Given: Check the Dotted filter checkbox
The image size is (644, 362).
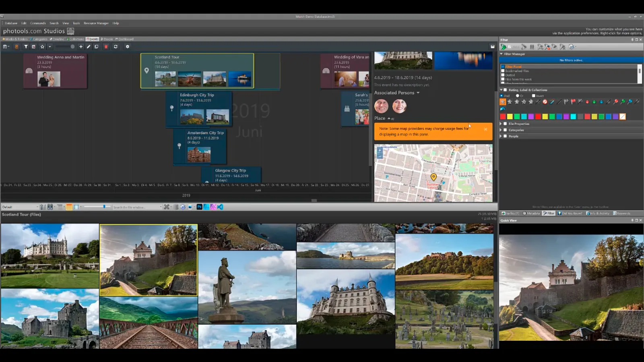Looking at the screenshot, I should (503, 75).
